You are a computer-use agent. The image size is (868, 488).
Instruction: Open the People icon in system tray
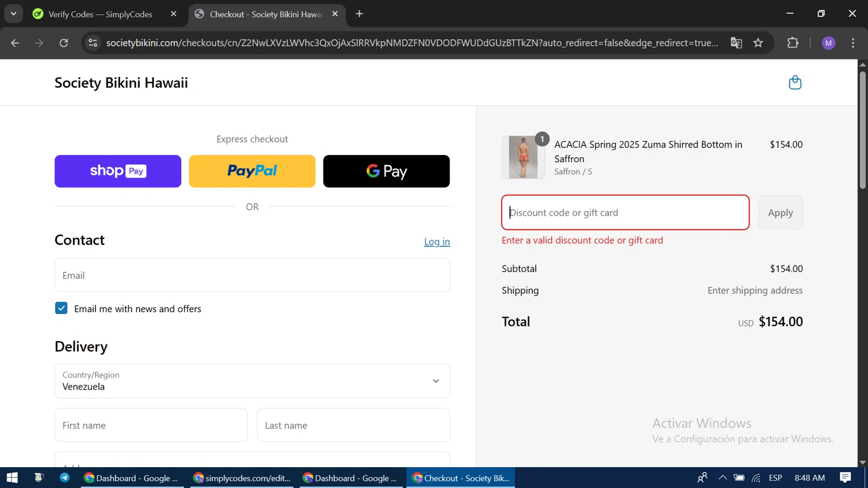[703, 478]
